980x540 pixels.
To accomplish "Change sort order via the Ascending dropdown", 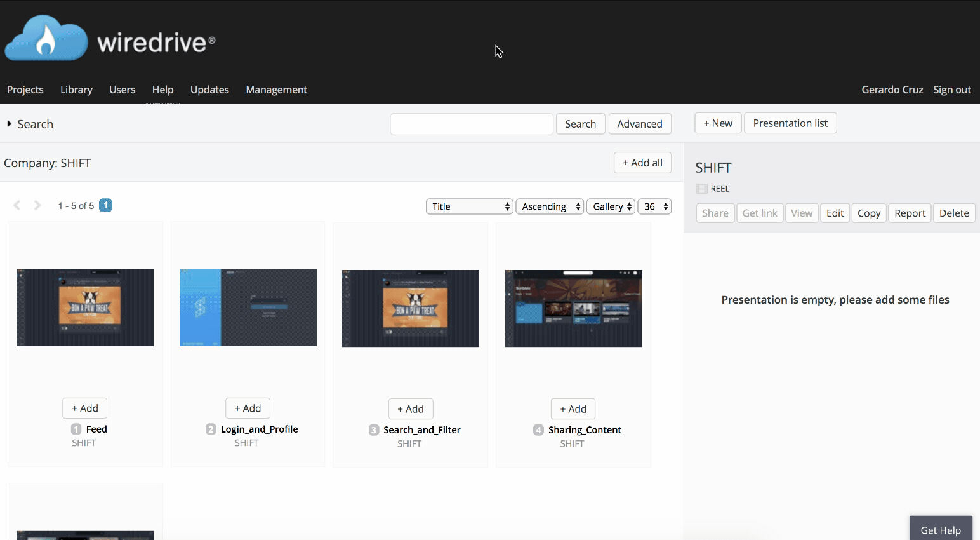I will [548, 206].
